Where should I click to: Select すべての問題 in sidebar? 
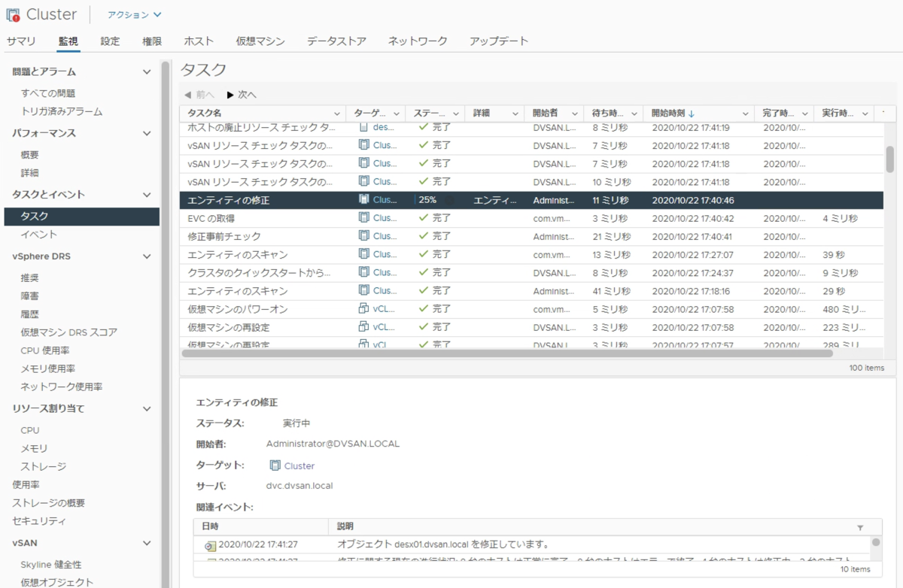(x=48, y=93)
